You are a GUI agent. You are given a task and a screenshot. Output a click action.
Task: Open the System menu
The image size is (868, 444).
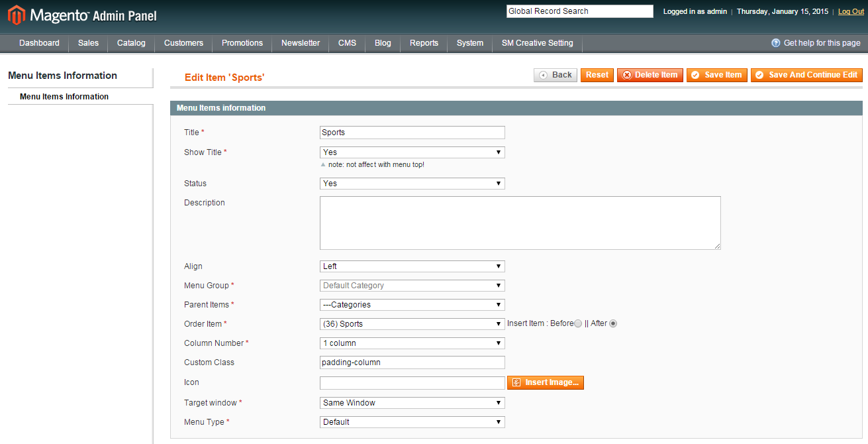tap(470, 43)
